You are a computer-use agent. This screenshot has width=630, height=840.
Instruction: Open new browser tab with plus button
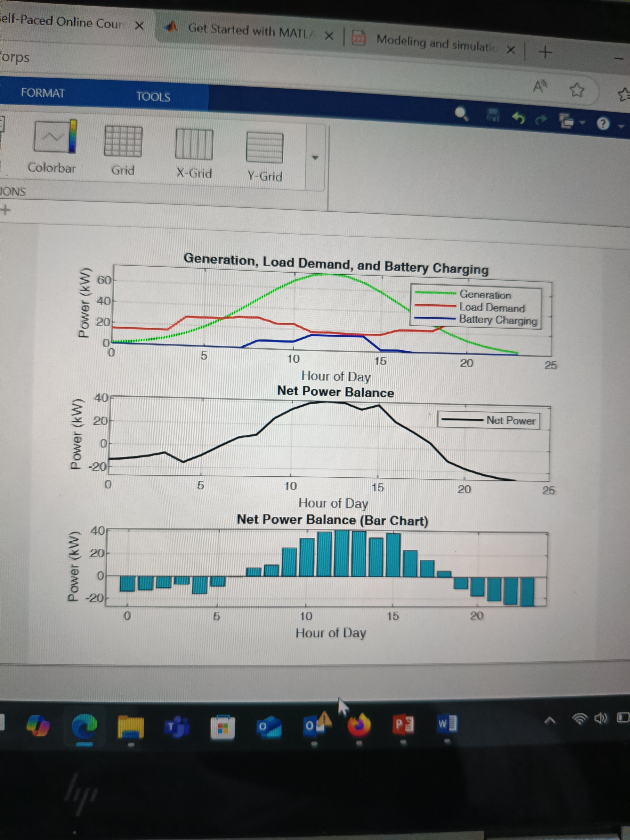[x=545, y=52]
